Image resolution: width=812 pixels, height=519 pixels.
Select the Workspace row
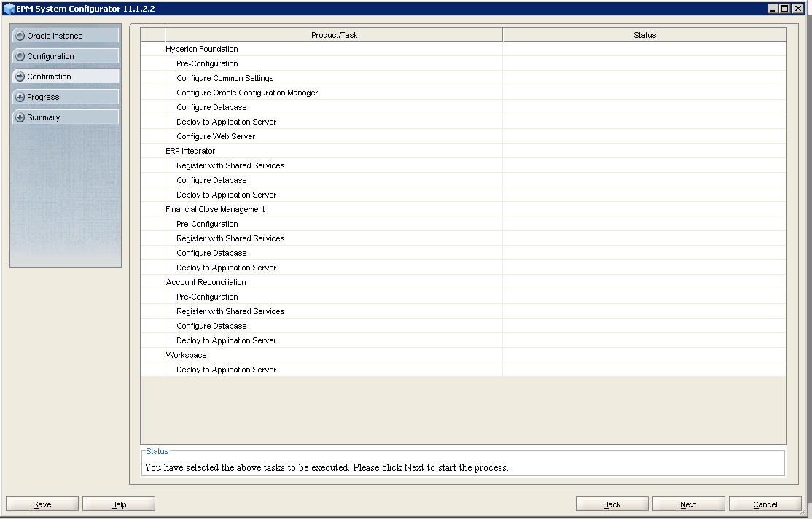[464, 355]
